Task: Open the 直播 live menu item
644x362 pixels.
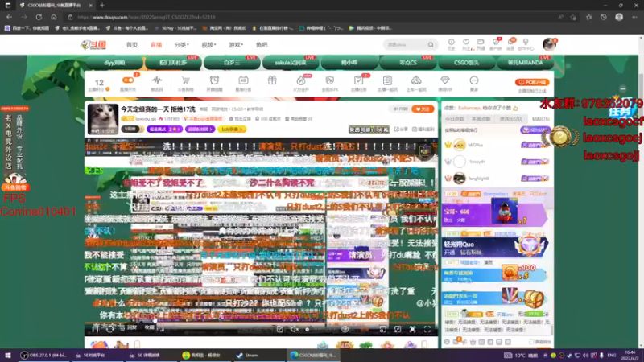Action: tap(156, 45)
